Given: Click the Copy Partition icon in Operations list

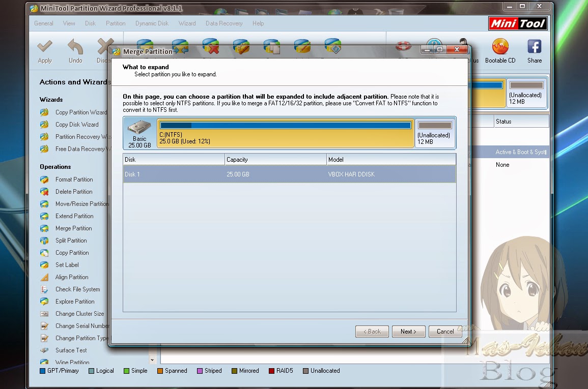Looking at the screenshot, I should point(44,253).
